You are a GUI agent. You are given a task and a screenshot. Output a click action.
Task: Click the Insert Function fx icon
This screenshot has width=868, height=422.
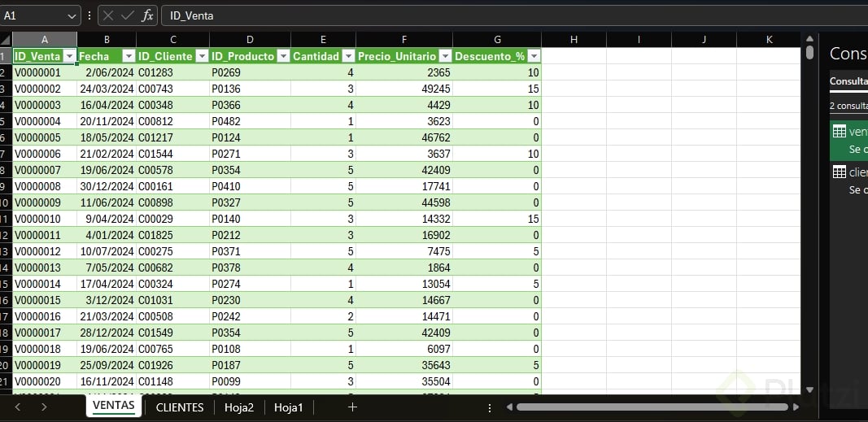pyautogui.click(x=146, y=16)
